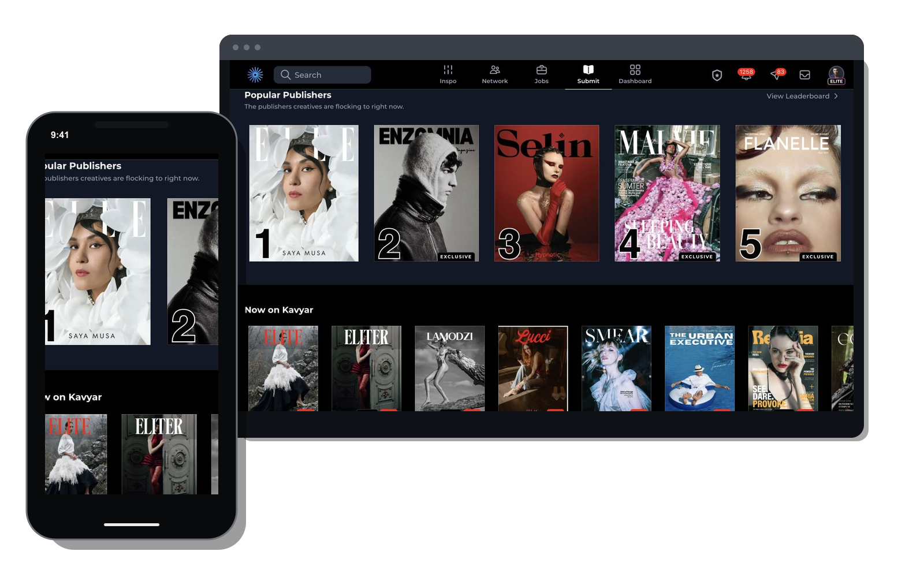View the SMEAR magazine cover
Viewport: 924px width, 566px height.
(x=616, y=368)
